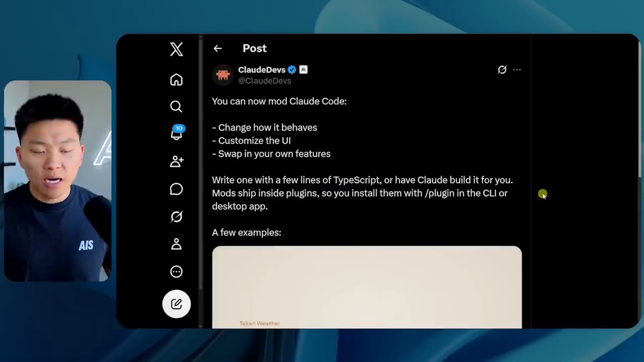Open Notifications bell with 10 badge
This screenshot has height=362, width=644.
pos(177,133)
